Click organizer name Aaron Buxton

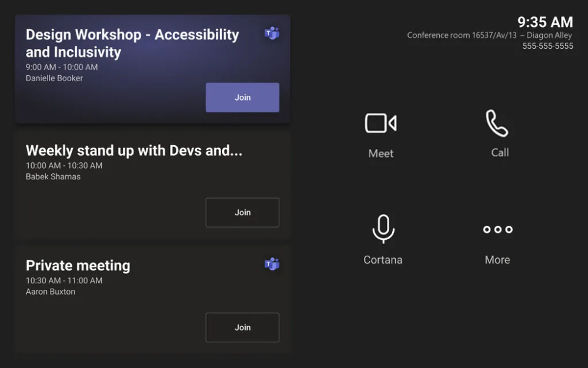tap(50, 292)
